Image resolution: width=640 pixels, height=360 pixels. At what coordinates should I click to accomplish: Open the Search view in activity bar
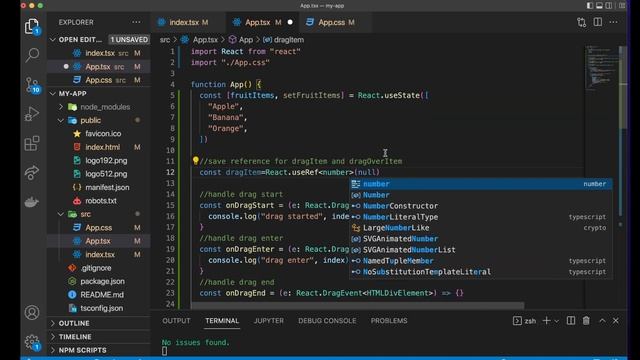[32, 55]
